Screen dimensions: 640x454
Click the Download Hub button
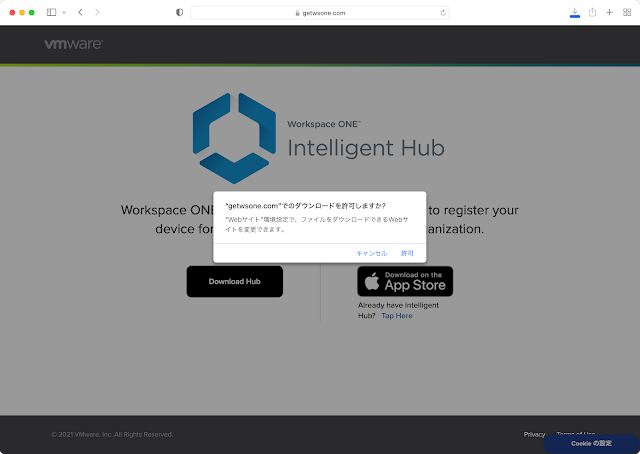click(235, 281)
